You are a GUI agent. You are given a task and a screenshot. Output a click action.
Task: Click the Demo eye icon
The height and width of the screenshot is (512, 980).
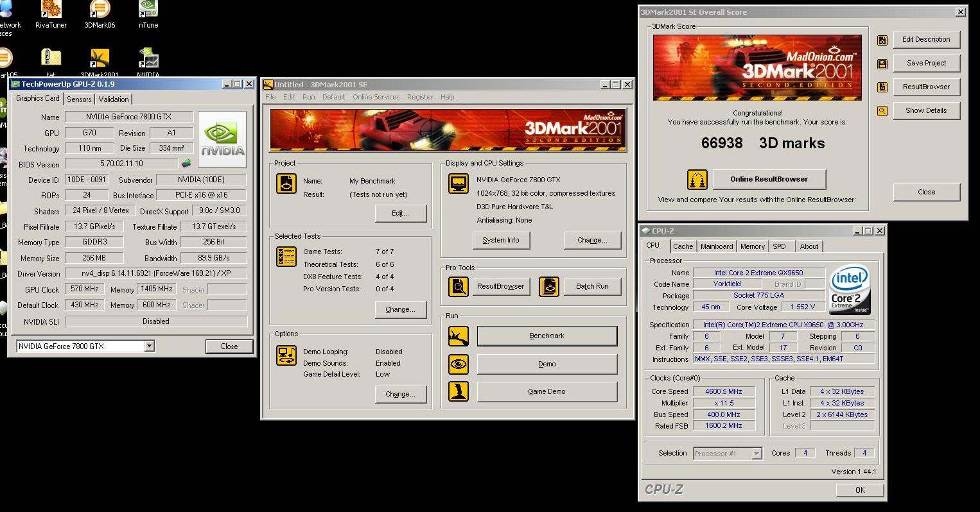(x=459, y=364)
